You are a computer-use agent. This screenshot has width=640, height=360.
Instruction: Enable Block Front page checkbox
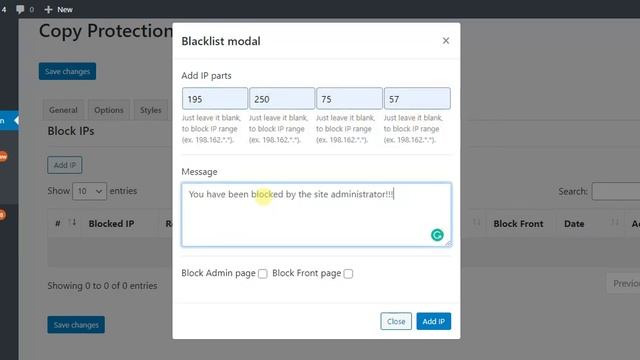[x=348, y=273]
